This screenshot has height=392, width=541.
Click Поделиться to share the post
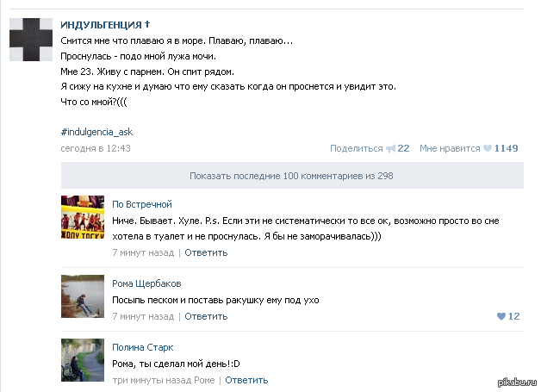(357, 148)
